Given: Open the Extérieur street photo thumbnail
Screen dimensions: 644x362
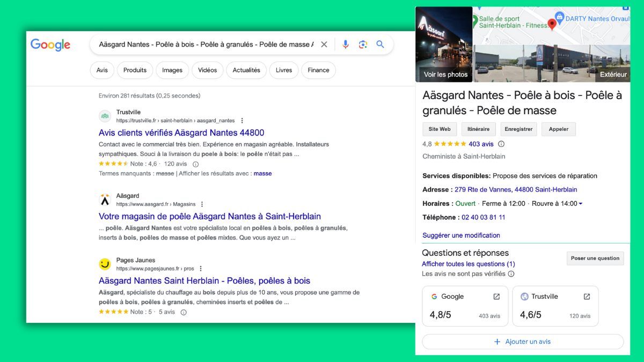Looking at the screenshot, I should [553, 63].
